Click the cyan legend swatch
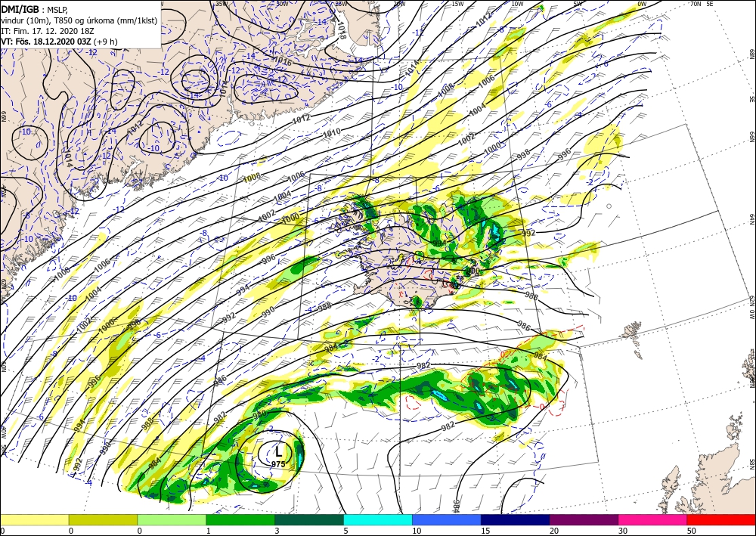The height and width of the screenshot is (536, 756). click(378, 519)
